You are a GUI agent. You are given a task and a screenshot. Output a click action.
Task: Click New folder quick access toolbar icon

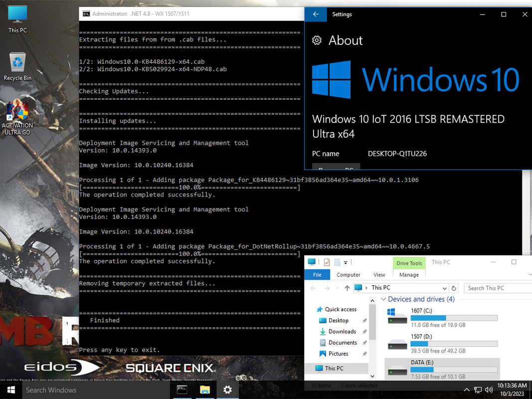point(337,262)
